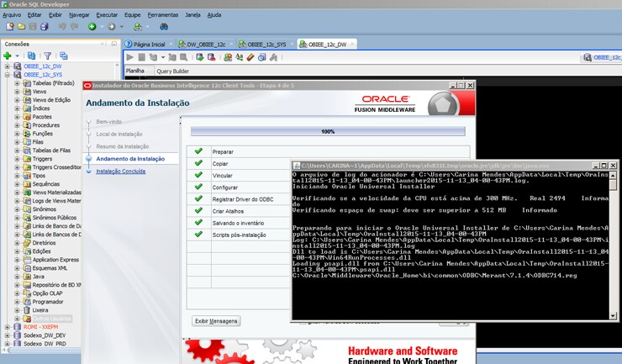622x364 pixels.
Task: Click the Explain Plan icon
Action: [x=153, y=57]
